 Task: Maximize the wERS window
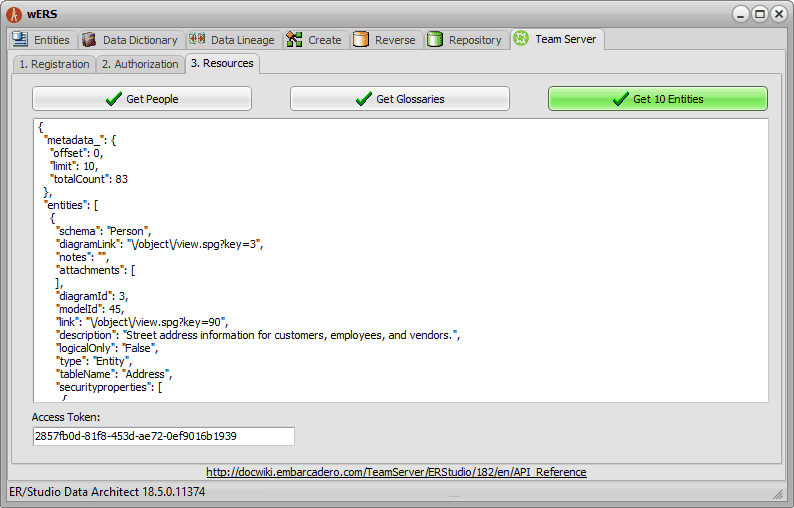[760, 14]
